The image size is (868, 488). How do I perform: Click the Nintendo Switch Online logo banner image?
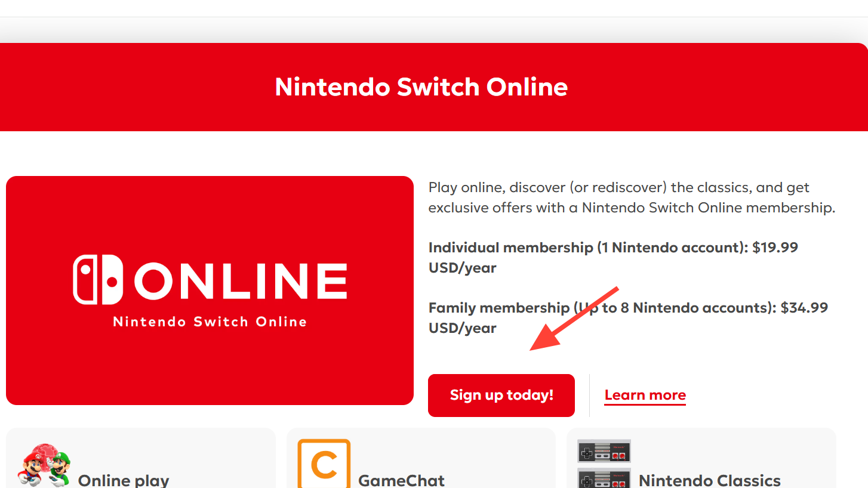[x=210, y=291]
